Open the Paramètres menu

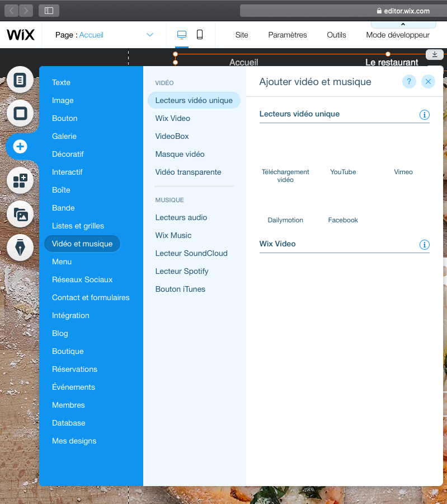click(x=288, y=35)
